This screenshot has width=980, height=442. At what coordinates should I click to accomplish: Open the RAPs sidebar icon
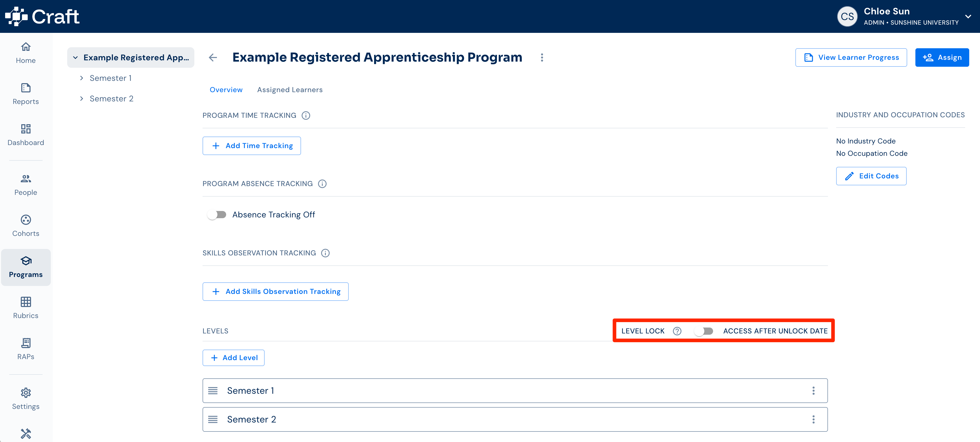click(x=25, y=349)
